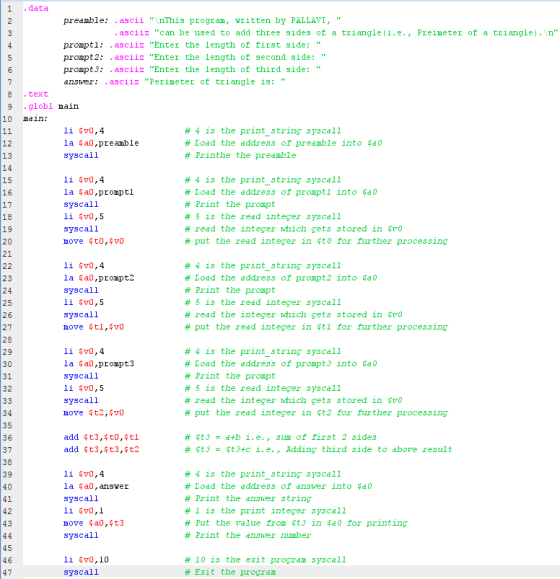
Task: Click 'add $t3,$t0,$t1' instruction
Action: (x=101, y=438)
